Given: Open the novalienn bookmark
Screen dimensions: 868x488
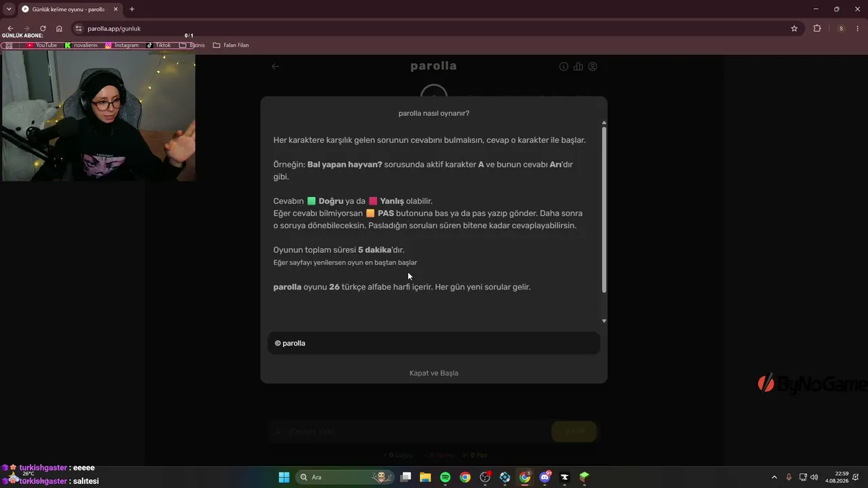Looking at the screenshot, I should pos(81,45).
